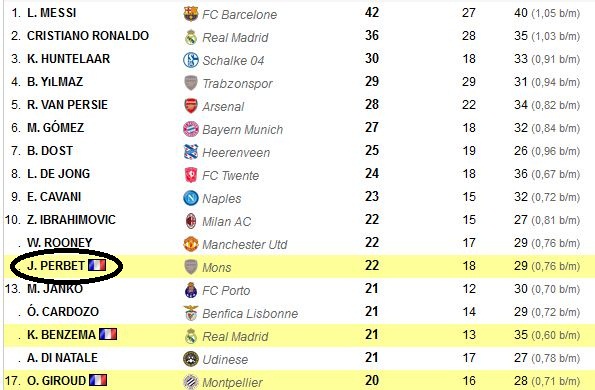The width and height of the screenshot is (595, 390).
Task: Open Cristiano Ronaldo player page
Action: click(88, 36)
